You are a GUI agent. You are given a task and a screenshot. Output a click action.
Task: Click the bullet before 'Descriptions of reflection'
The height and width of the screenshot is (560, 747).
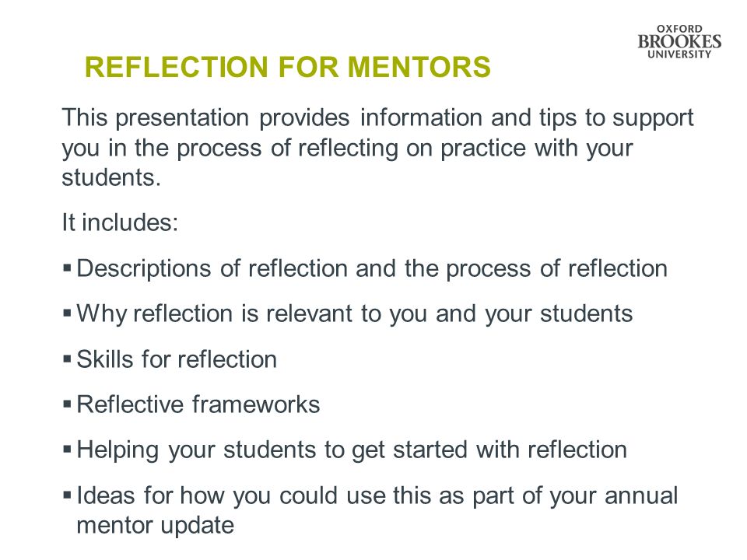click(x=67, y=268)
